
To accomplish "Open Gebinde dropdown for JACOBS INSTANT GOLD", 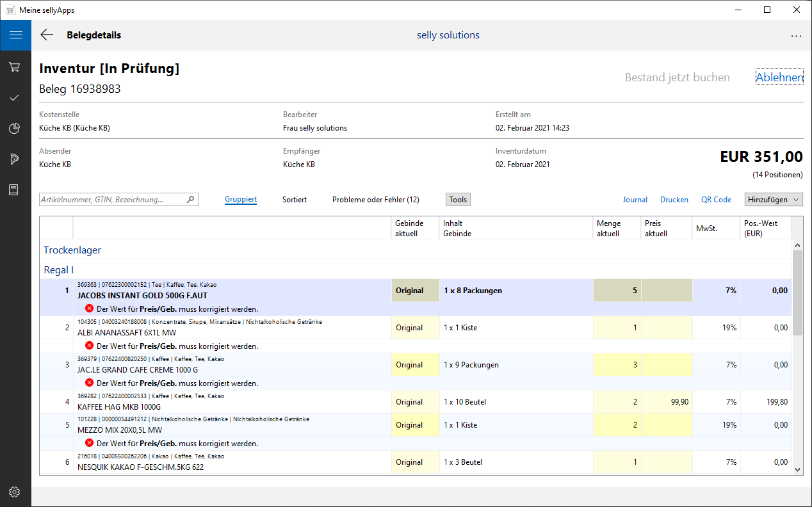I will (415, 291).
